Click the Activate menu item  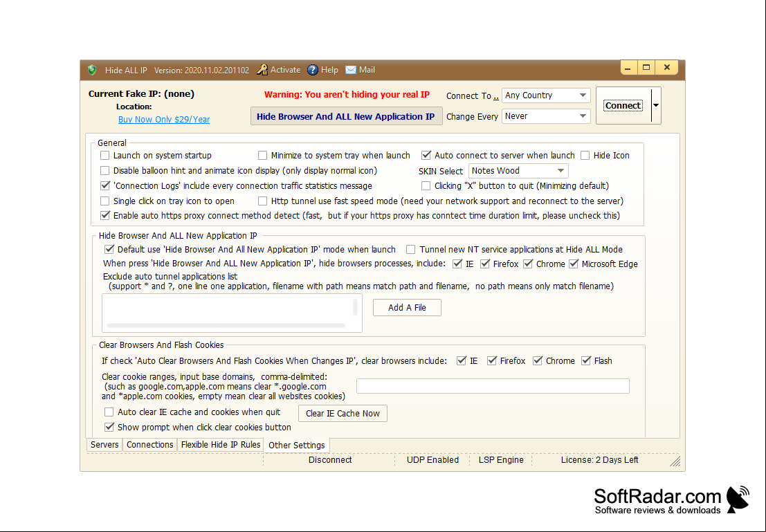coord(285,70)
